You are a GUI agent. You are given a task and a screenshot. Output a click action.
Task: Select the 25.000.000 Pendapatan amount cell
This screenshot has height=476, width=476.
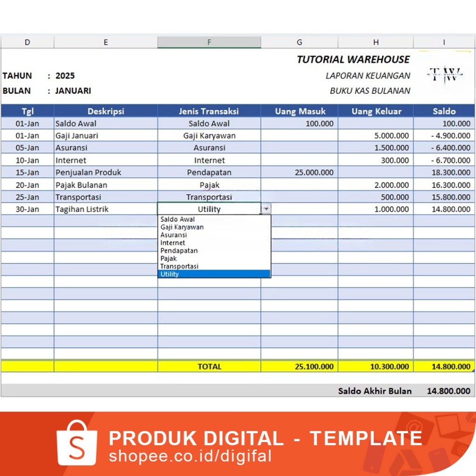point(299,172)
